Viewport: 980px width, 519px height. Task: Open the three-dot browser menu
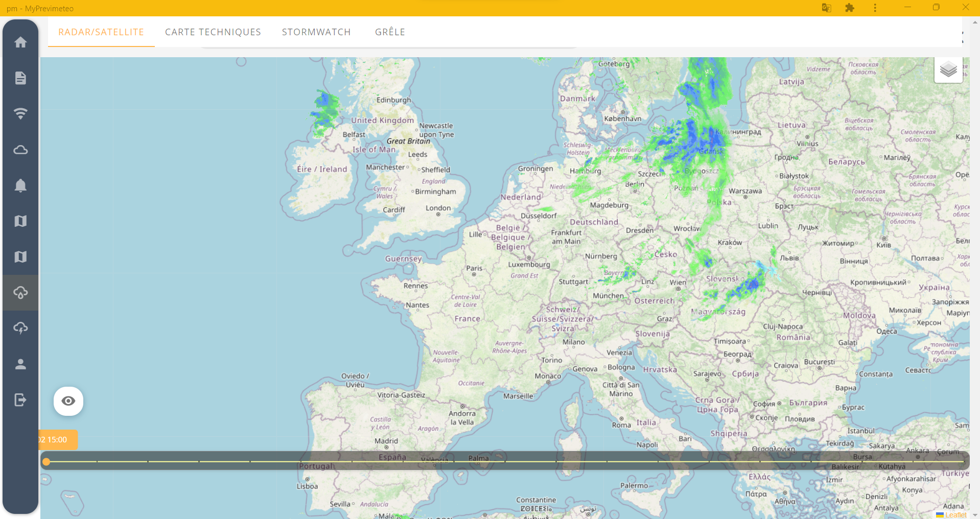click(875, 8)
